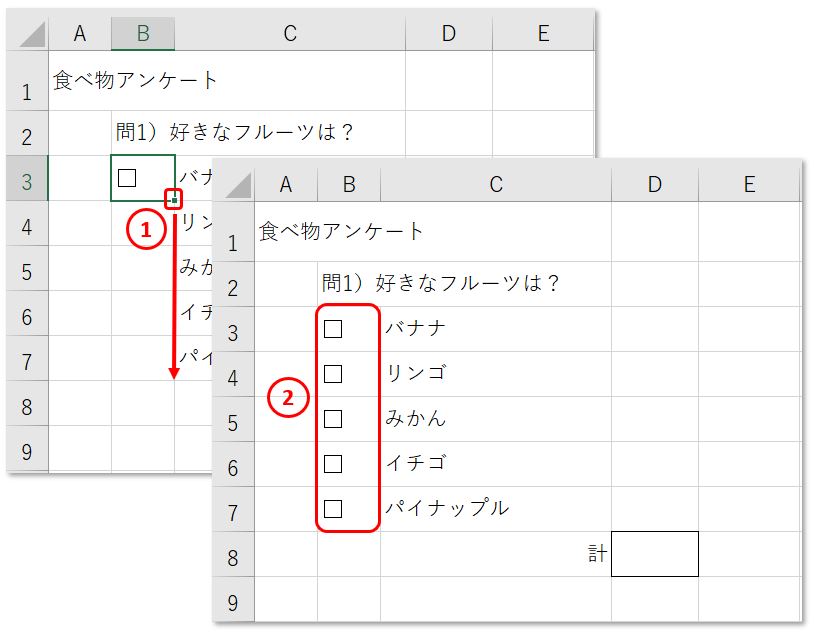Click the 食べ物アンケート title cell in front sheet

point(341,232)
